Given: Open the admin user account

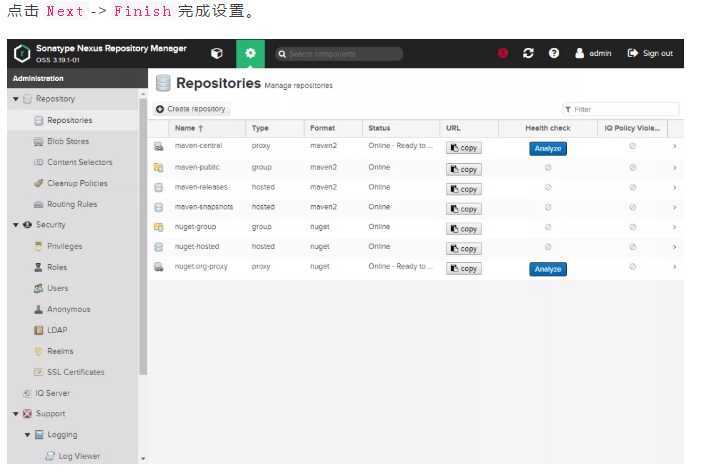Looking at the screenshot, I should click(593, 54).
